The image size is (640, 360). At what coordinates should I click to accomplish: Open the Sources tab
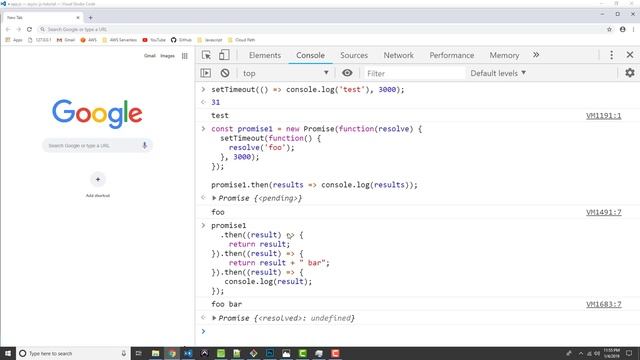(354, 55)
